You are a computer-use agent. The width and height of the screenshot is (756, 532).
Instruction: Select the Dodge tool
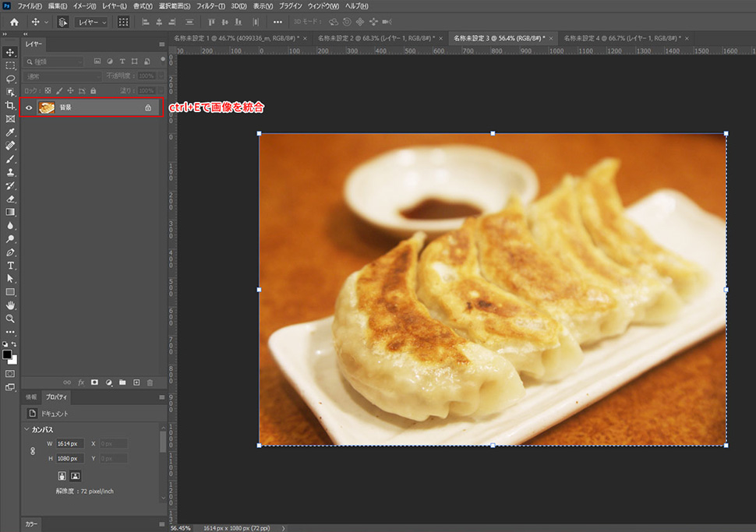pos(10,239)
